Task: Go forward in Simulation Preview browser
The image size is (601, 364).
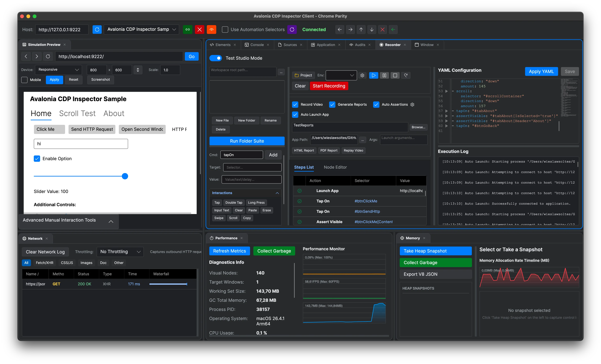Action: pyautogui.click(x=37, y=57)
